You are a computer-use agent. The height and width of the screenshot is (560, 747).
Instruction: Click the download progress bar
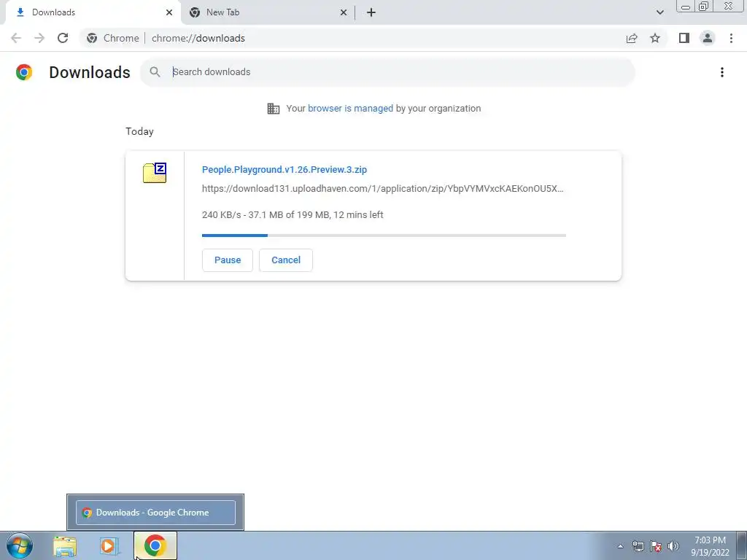click(x=384, y=236)
